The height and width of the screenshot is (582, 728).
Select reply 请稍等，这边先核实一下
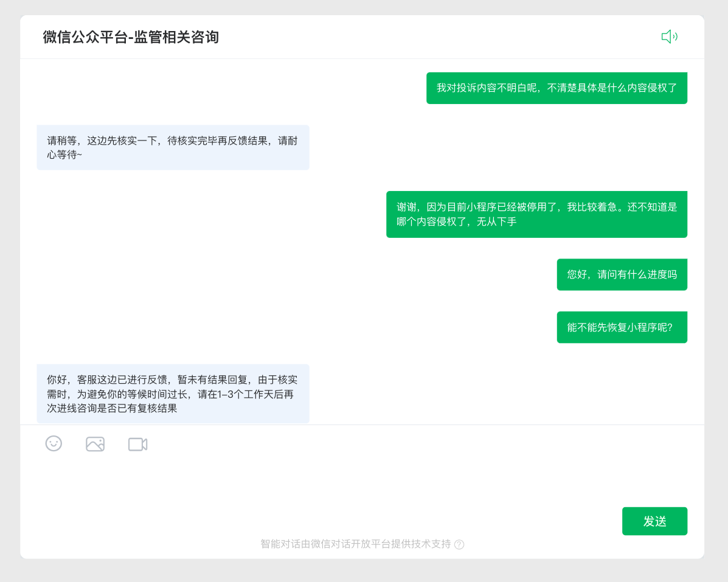coord(173,148)
